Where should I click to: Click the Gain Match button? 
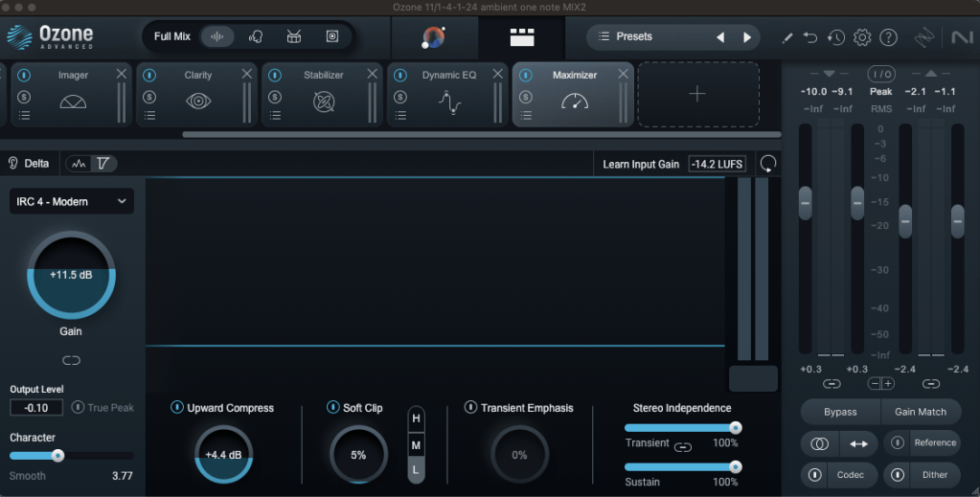(x=920, y=412)
